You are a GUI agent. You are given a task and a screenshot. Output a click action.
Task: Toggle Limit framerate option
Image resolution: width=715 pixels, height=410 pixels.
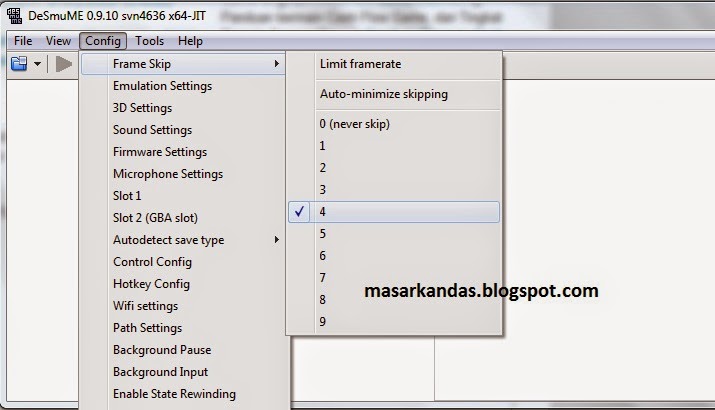[394, 64]
